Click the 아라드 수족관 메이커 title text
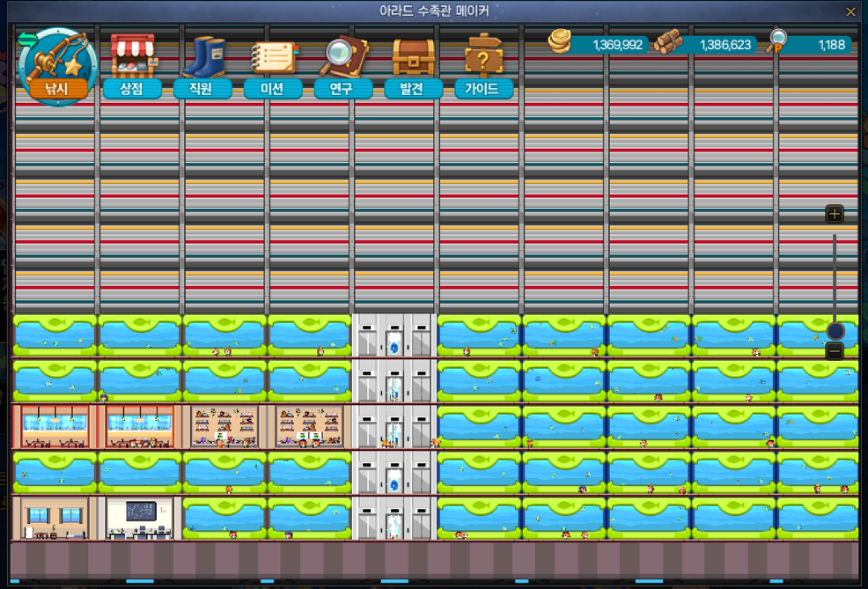Screen dimensions: 868x589 [434, 11]
